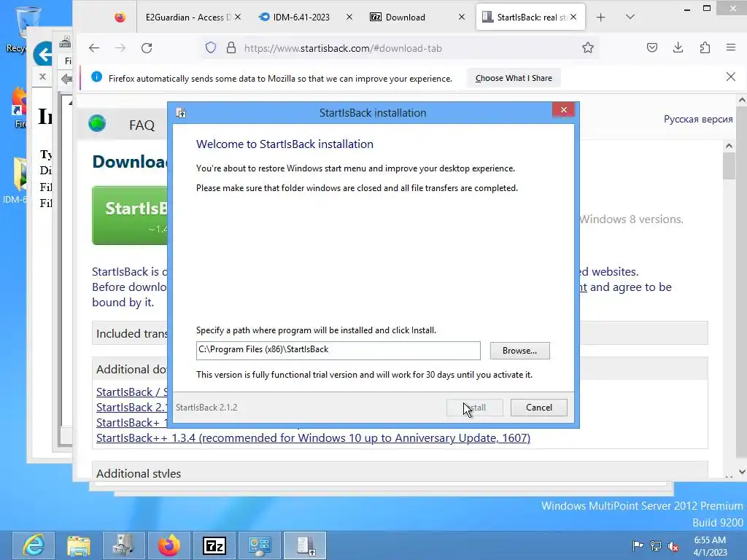
Task: Open the tracking protection shield icon
Action: coord(211,47)
